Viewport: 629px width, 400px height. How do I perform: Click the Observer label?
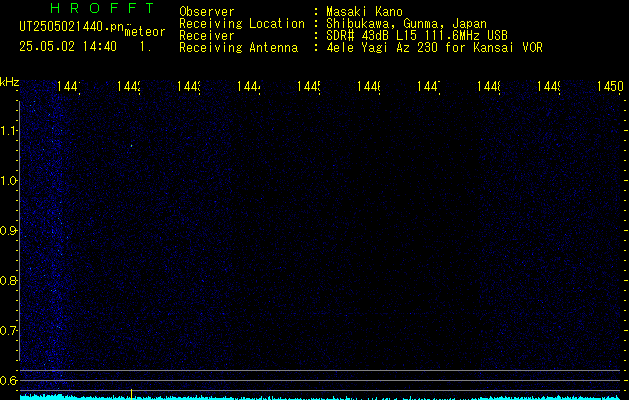(x=207, y=12)
